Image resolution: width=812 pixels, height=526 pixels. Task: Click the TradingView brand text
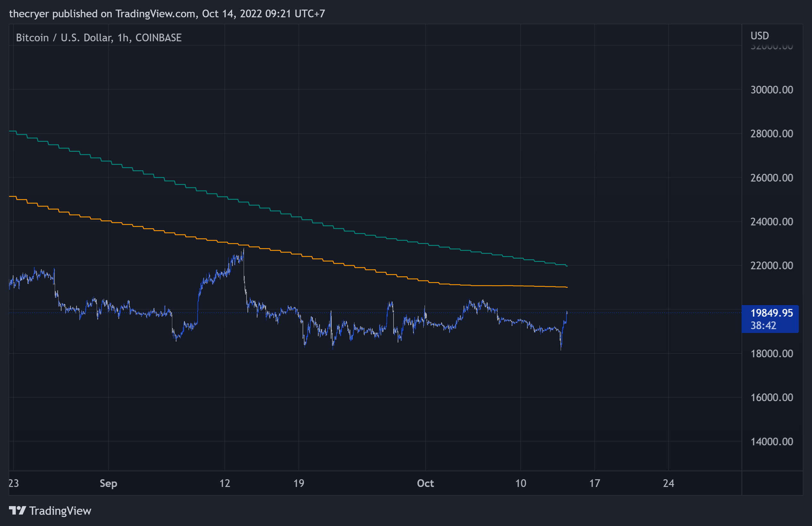60,511
